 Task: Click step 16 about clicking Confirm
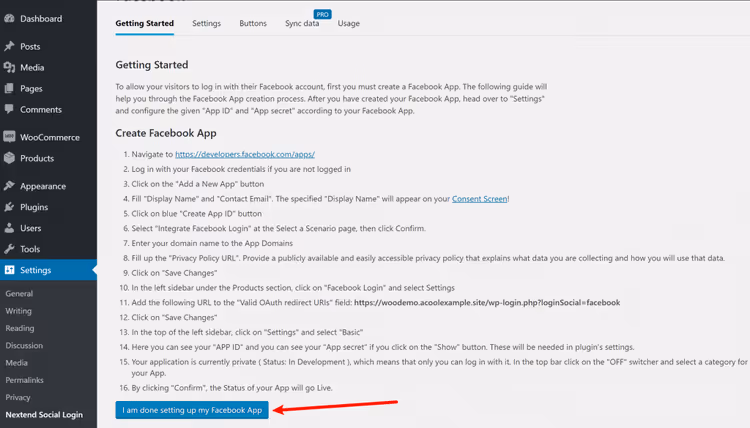(232, 388)
